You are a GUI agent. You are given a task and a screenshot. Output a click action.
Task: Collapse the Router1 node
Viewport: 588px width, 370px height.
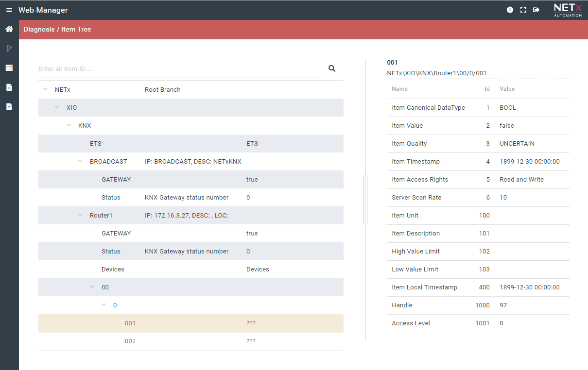pos(80,215)
